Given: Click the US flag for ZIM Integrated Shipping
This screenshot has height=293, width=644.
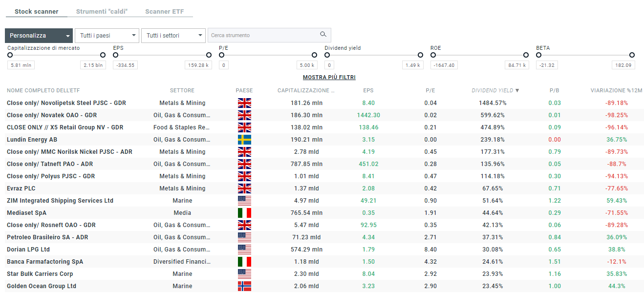Looking at the screenshot, I should tap(244, 201).
